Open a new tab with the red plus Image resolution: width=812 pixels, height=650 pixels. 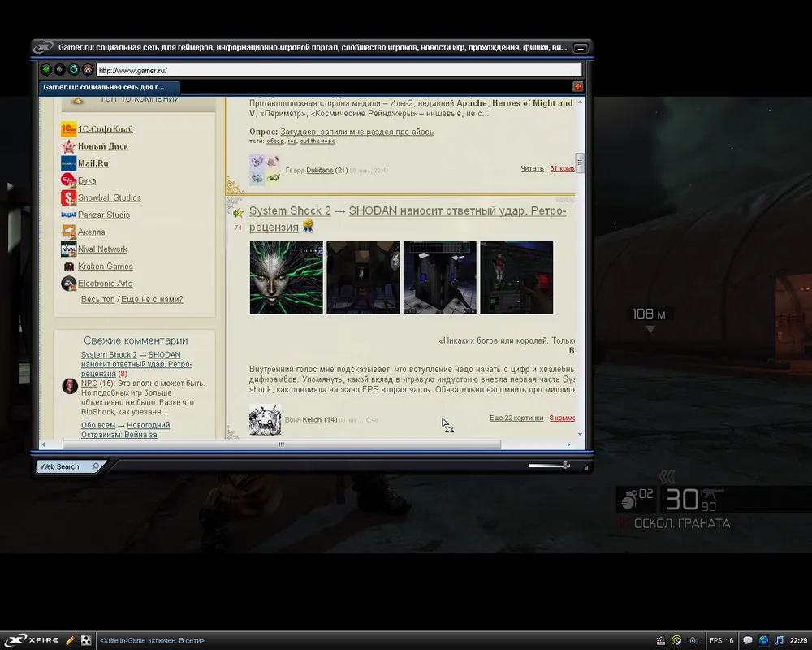coord(577,87)
